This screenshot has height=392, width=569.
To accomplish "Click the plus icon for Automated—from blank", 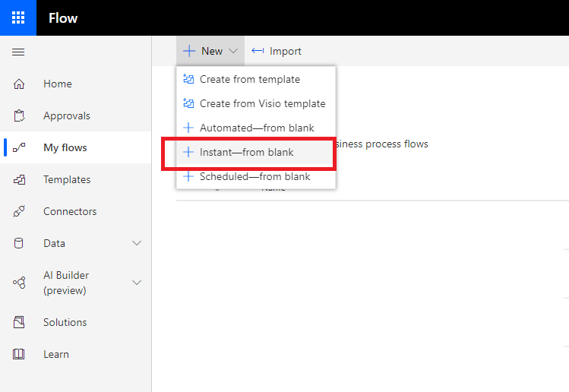I will [x=188, y=128].
